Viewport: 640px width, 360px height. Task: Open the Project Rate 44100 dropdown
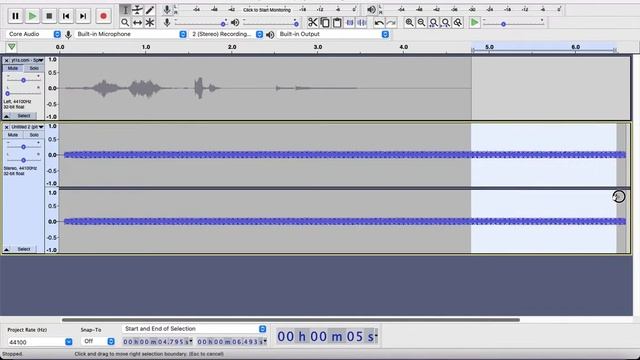click(x=69, y=342)
